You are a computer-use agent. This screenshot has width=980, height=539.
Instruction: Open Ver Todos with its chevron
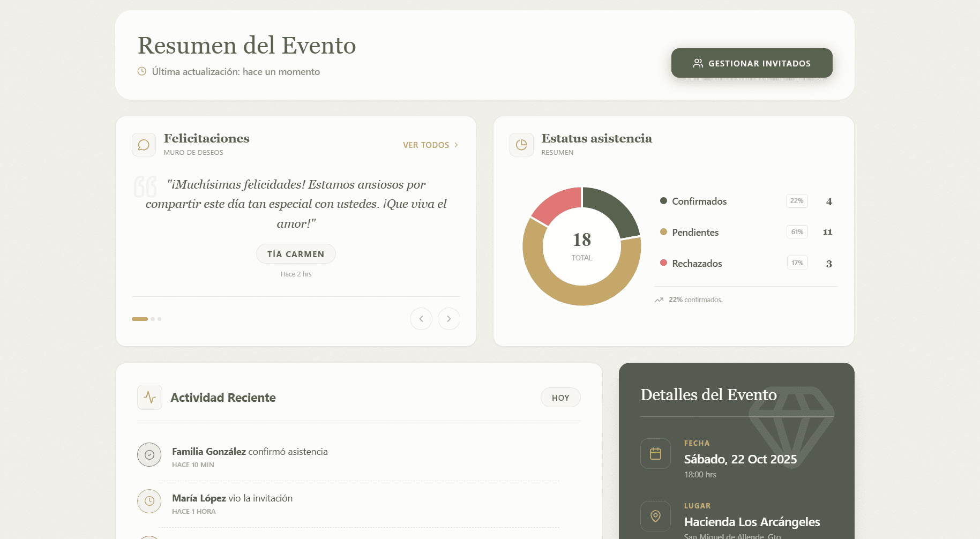point(457,145)
